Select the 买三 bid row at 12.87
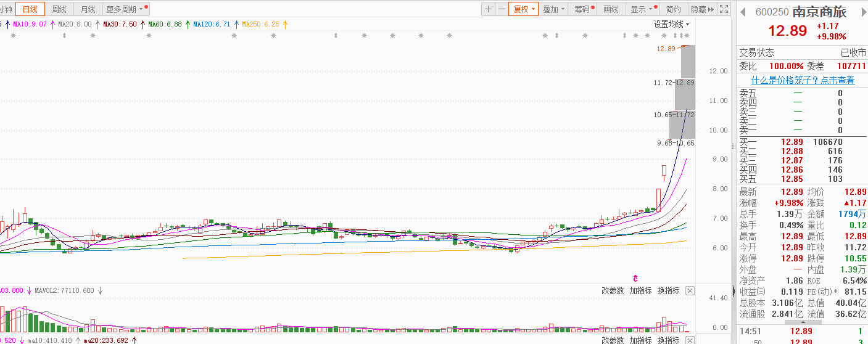The image size is (868, 344). pos(802,160)
